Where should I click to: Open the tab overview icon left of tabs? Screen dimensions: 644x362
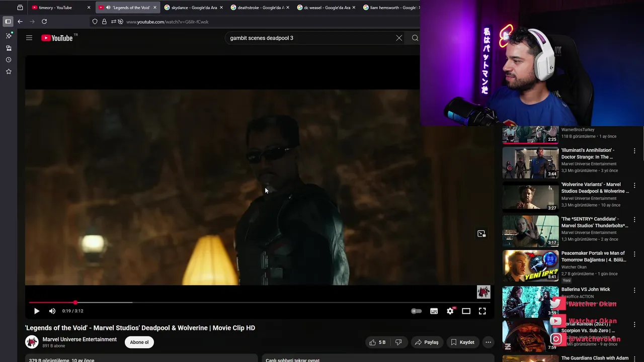[x=20, y=8]
